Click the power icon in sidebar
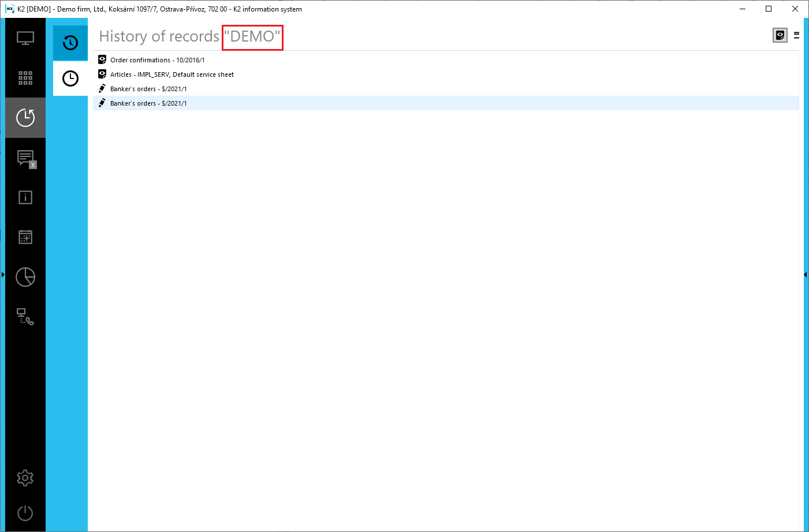 [x=25, y=513]
